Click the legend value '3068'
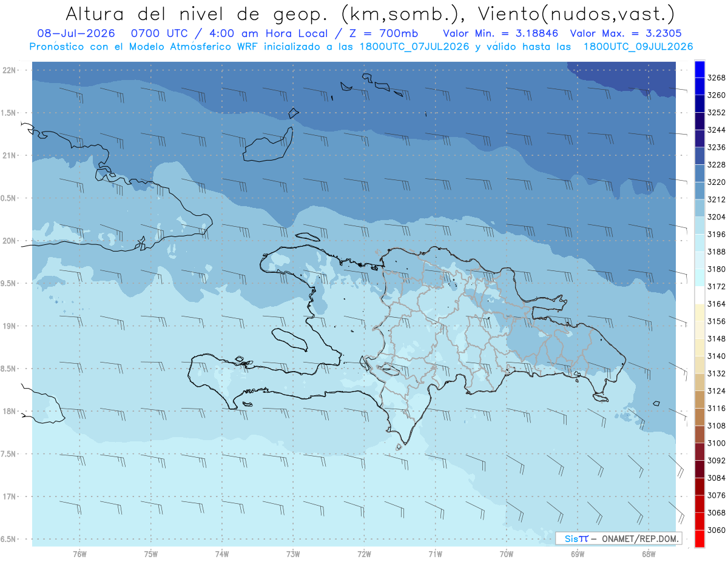The width and height of the screenshot is (728, 562). coord(716,513)
